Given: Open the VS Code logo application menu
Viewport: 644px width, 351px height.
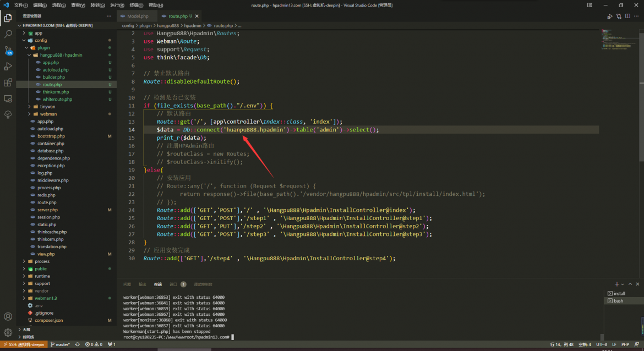Looking at the screenshot, I should click(6, 5).
